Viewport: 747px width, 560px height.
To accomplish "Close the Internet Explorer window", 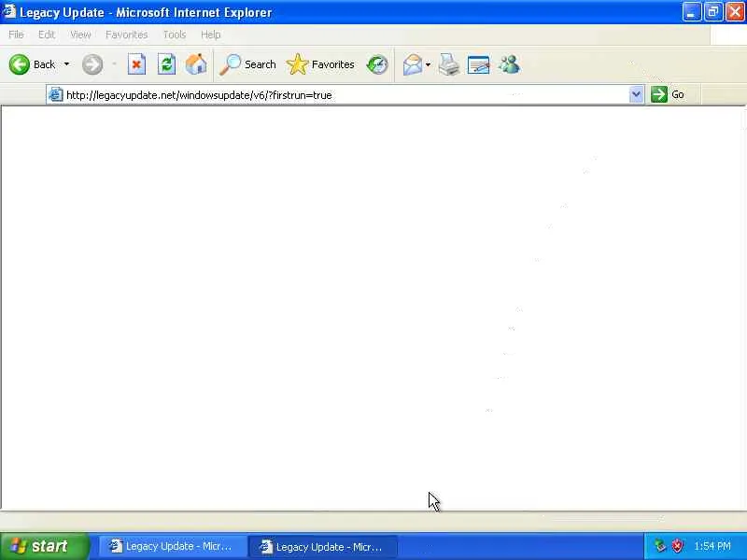I will pyautogui.click(x=735, y=12).
